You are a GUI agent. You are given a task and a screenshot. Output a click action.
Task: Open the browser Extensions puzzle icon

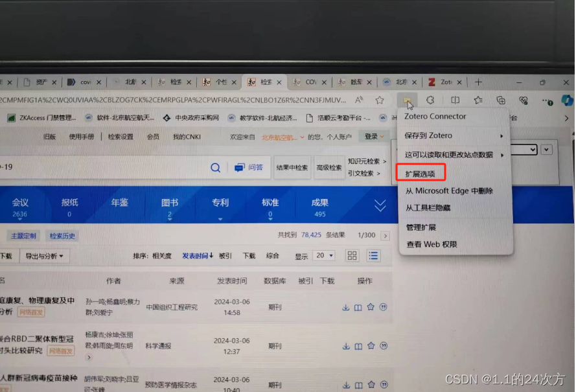tap(430, 100)
